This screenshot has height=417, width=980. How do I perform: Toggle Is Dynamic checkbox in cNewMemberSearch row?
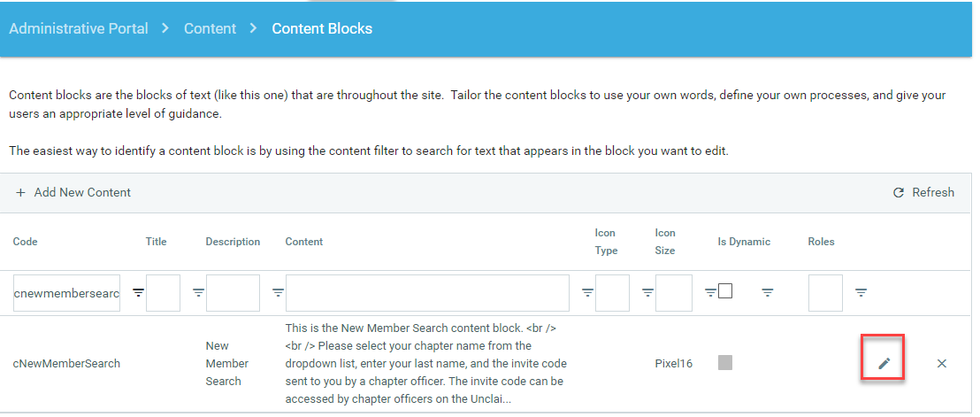click(725, 362)
